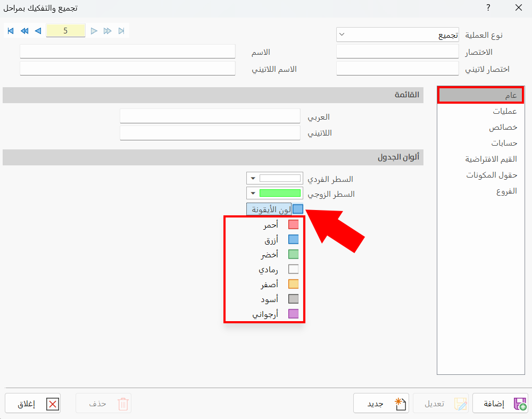Click the الاسم اللاتيني input field
This screenshot has height=419, width=532.
(x=128, y=69)
